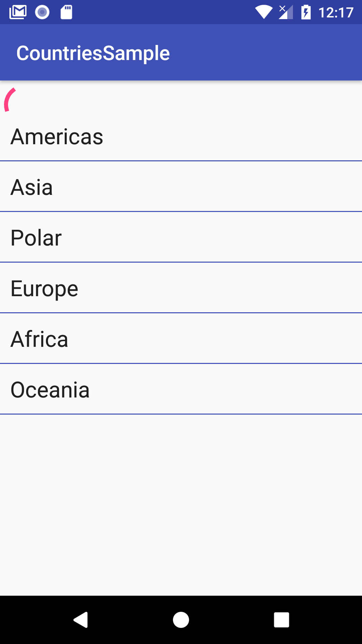Choose Oceania from the list
This screenshot has width=362, height=644.
coord(181,389)
